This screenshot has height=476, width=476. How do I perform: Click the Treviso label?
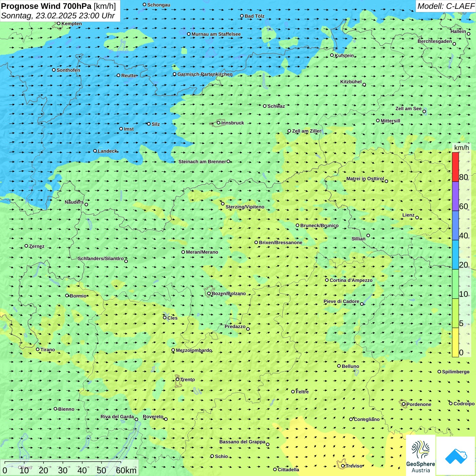coord(354,466)
